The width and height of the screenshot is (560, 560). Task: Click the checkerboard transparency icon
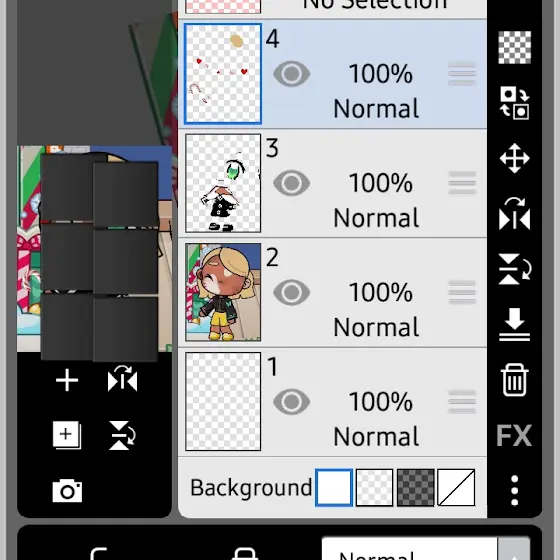click(x=514, y=47)
